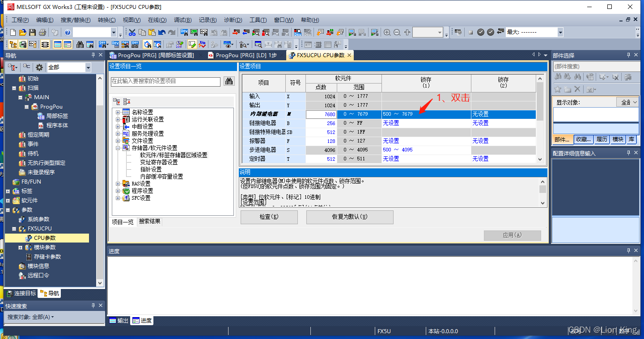Screen dimensions: 644x339
Task: Click the Read from PLC blue-arrow icon
Action: (246, 32)
